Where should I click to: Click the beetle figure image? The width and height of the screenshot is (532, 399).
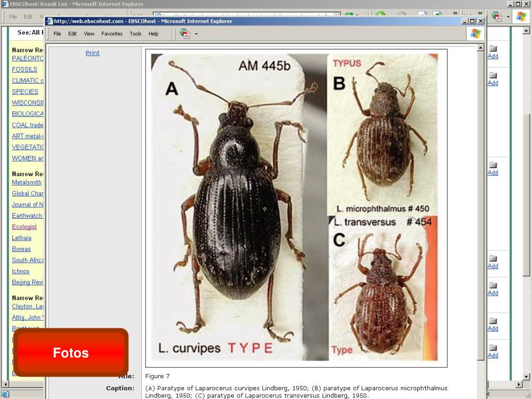click(x=296, y=208)
